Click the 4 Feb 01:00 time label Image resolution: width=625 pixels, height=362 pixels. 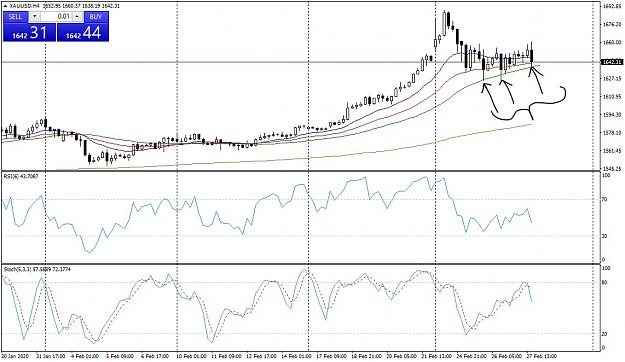86,356
